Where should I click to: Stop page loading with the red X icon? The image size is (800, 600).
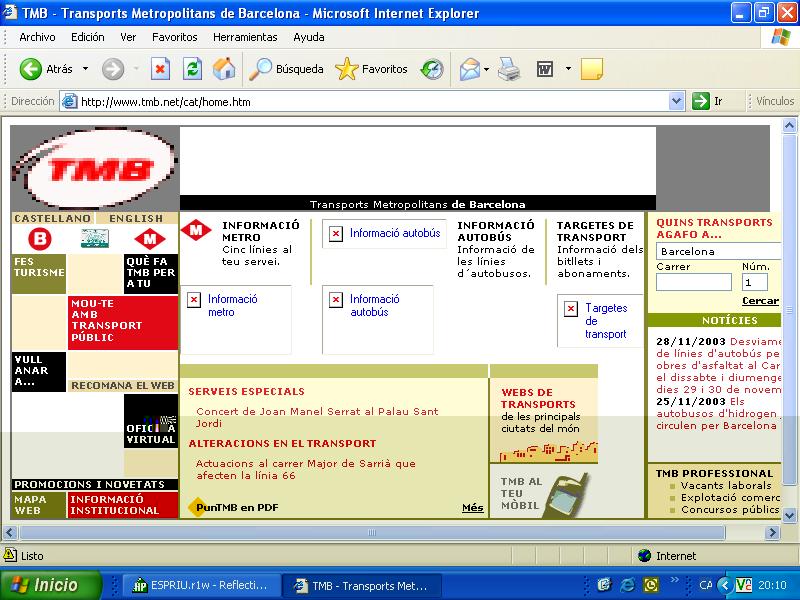[x=160, y=69]
